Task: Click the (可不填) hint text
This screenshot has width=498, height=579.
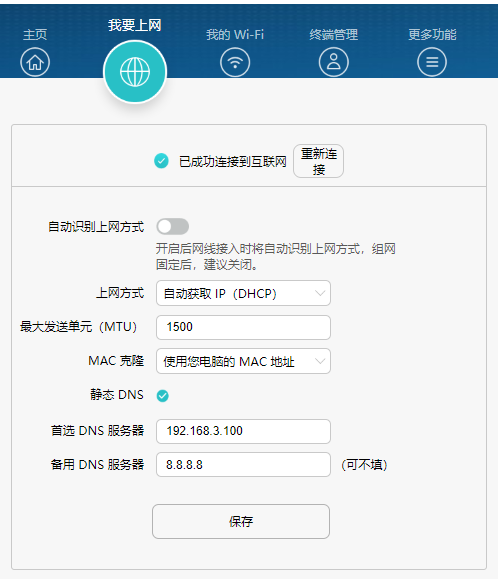Action: (364, 465)
